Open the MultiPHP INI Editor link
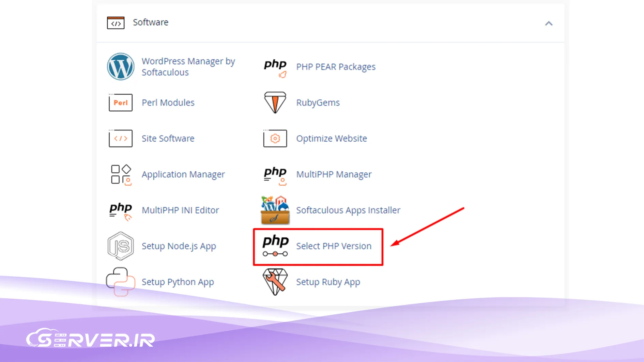This screenshot has height=362, width=644. 180,210
